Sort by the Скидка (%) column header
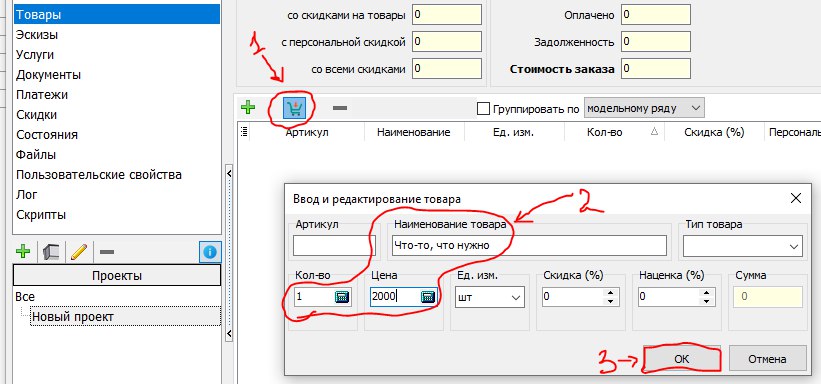821x384 pixels. coord(714,133)
